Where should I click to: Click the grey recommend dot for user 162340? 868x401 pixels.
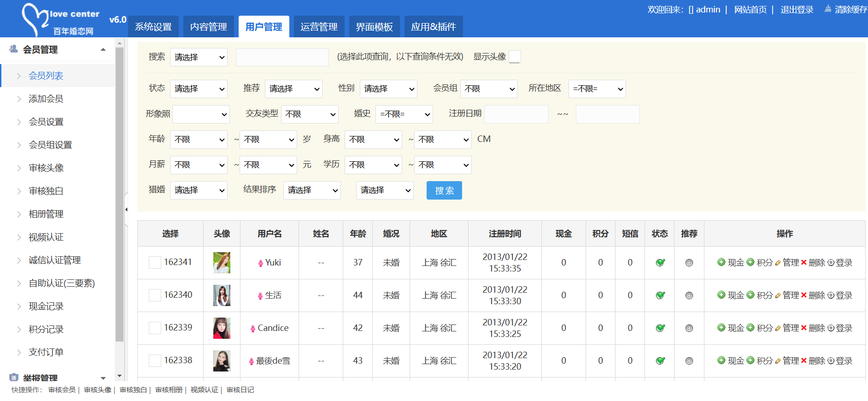[x=689, y=295]
